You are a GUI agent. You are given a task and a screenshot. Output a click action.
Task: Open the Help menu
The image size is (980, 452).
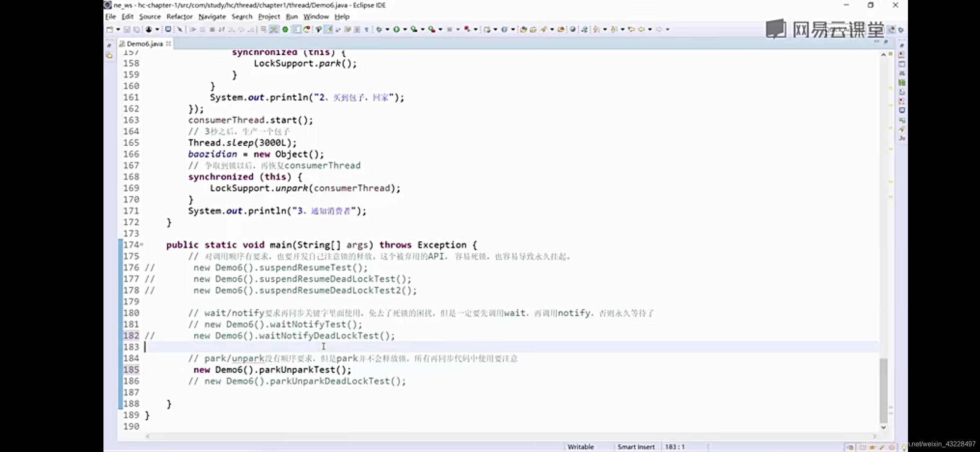point(342,17)
